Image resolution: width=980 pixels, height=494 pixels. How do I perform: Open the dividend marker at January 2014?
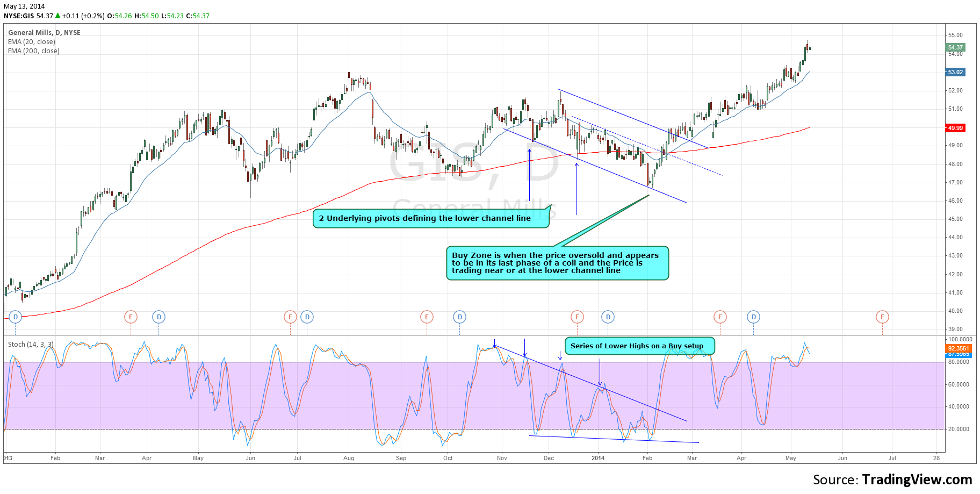click(x=608, y=317)
